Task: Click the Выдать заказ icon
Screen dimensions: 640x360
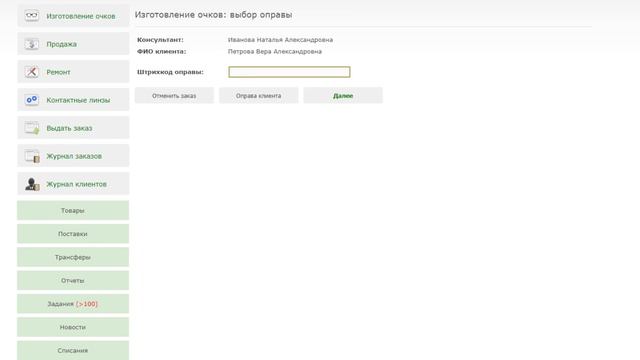Action: tap(31, 128)
